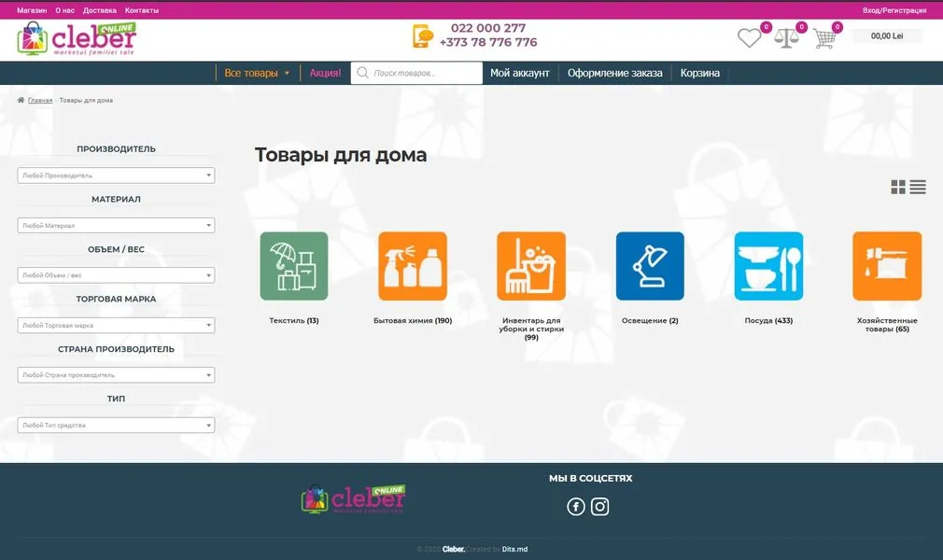The image size is (943, 560).
Task: Go to Акция! promotions page
Action: [325, 73]
